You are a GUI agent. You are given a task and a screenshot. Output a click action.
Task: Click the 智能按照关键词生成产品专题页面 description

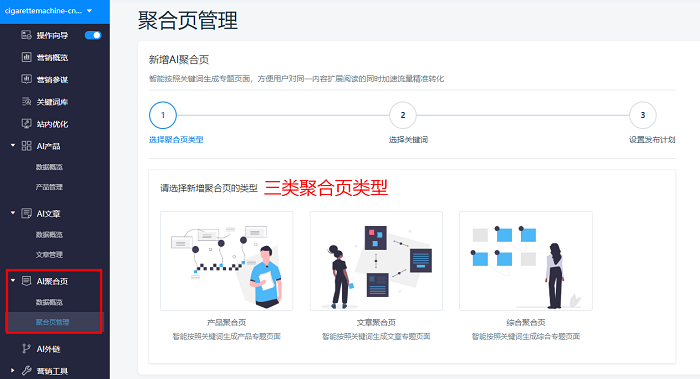pos(226,336)
